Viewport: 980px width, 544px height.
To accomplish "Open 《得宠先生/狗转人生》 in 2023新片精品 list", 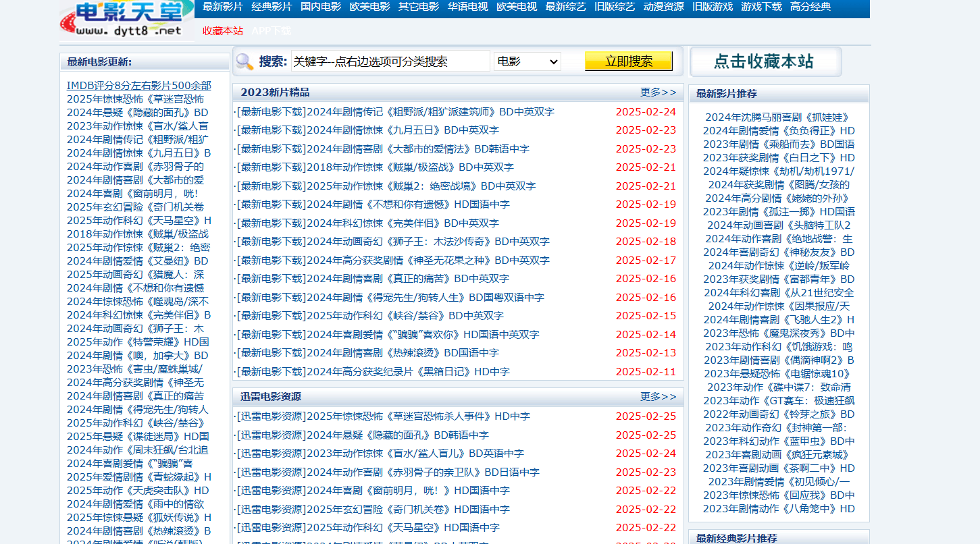I will [425, 297].
